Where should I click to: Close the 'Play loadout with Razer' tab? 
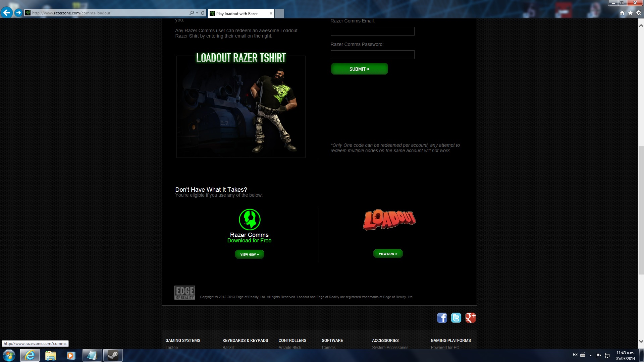(271, 13)
